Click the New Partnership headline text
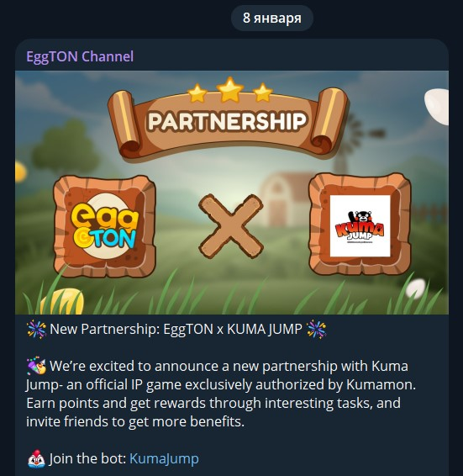The height and width of the screenshot is (476, 463). tap(176, 330)
